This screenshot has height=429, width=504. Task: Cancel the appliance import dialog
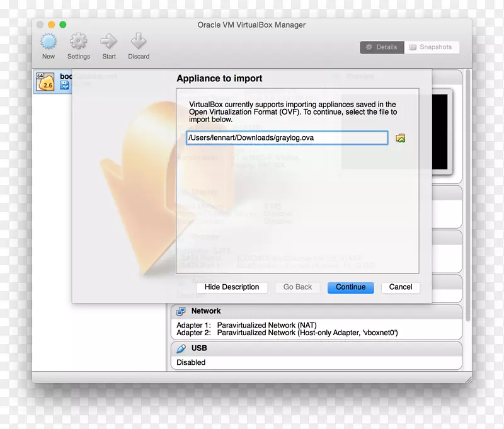point(401,287)
